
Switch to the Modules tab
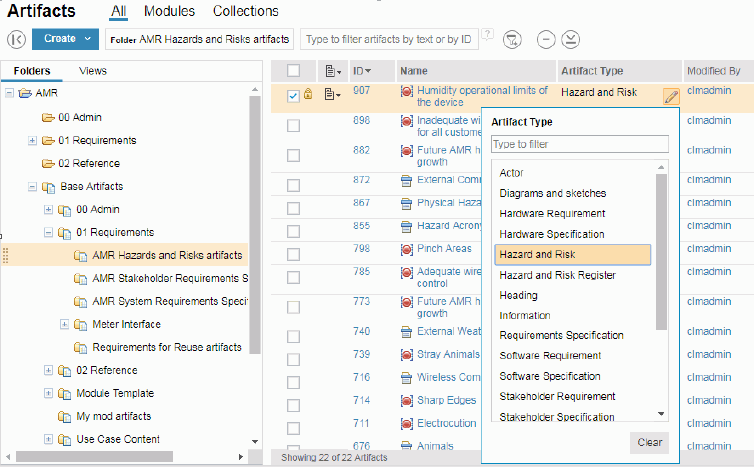[x=169, y=11]
